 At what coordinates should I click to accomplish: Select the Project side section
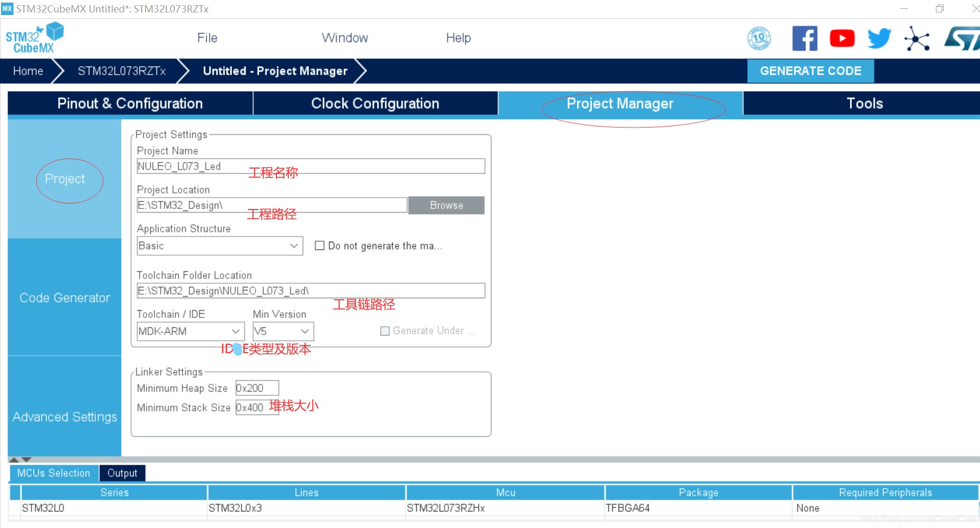[x=65, y=179]
